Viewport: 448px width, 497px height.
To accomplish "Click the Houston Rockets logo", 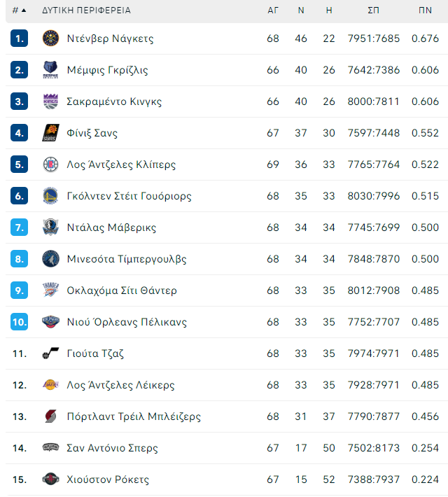I will click(50, 479).
